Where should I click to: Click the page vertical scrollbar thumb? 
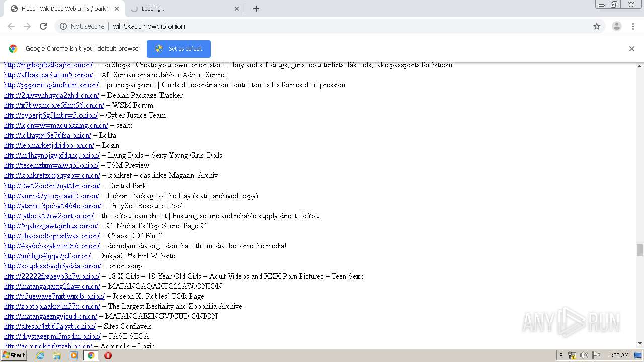[x=640, y=250]
